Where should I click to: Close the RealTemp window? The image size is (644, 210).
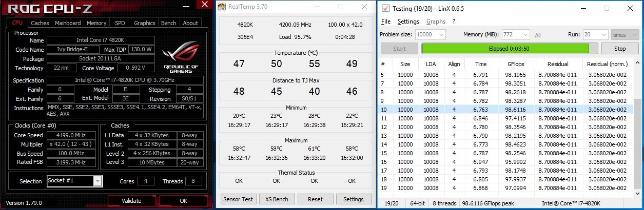pos(364,7)
